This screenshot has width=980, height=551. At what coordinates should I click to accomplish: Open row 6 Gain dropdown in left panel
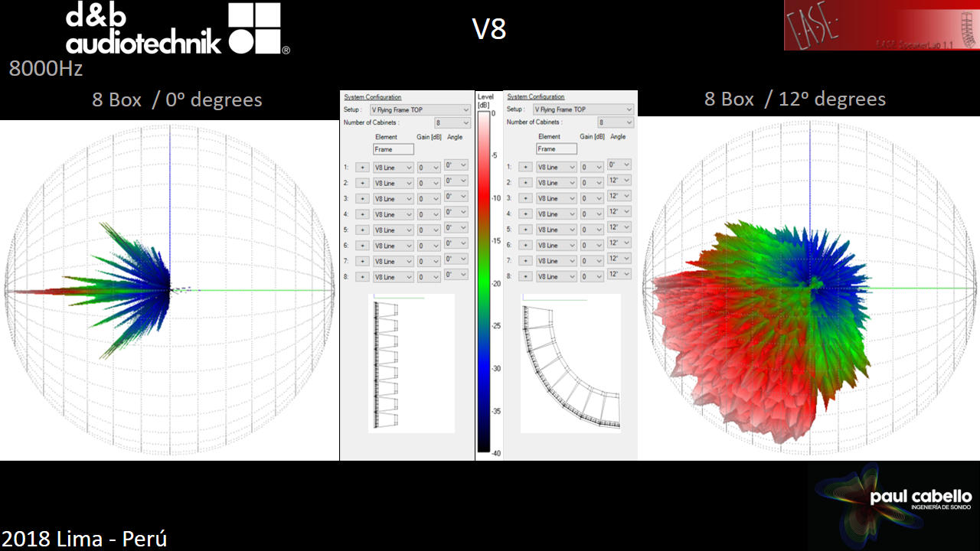click(429, 246)
